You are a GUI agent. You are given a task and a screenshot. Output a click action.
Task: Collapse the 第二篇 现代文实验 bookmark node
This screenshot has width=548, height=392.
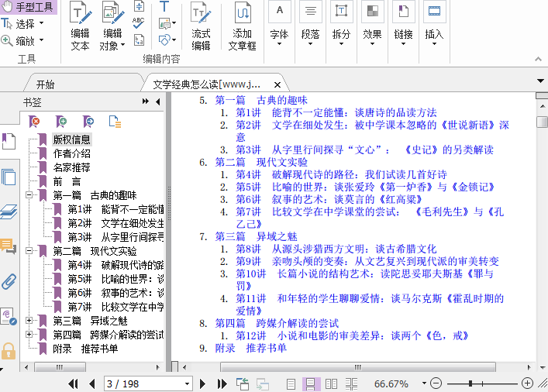pos(29,250)
